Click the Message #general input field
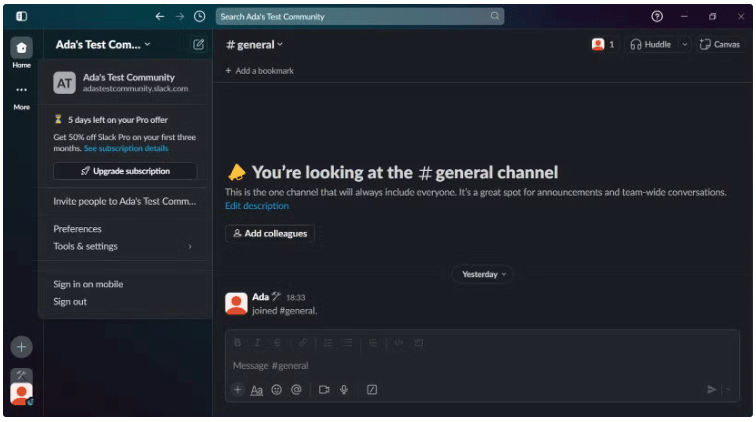 pos(482,366)
